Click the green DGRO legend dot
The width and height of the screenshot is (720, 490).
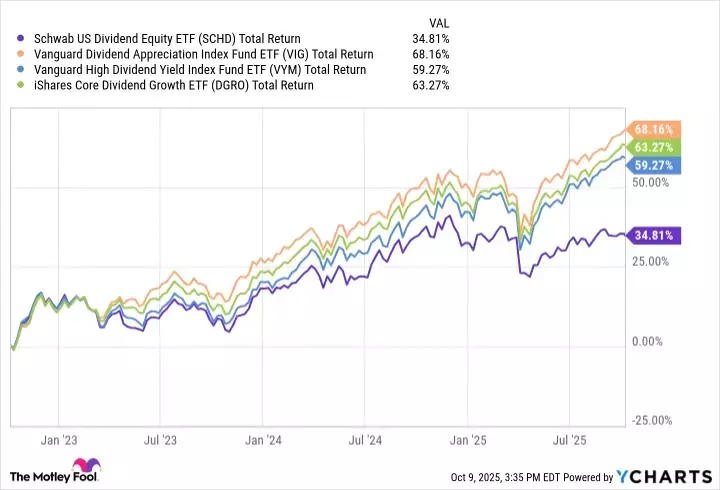click(10, 85)
